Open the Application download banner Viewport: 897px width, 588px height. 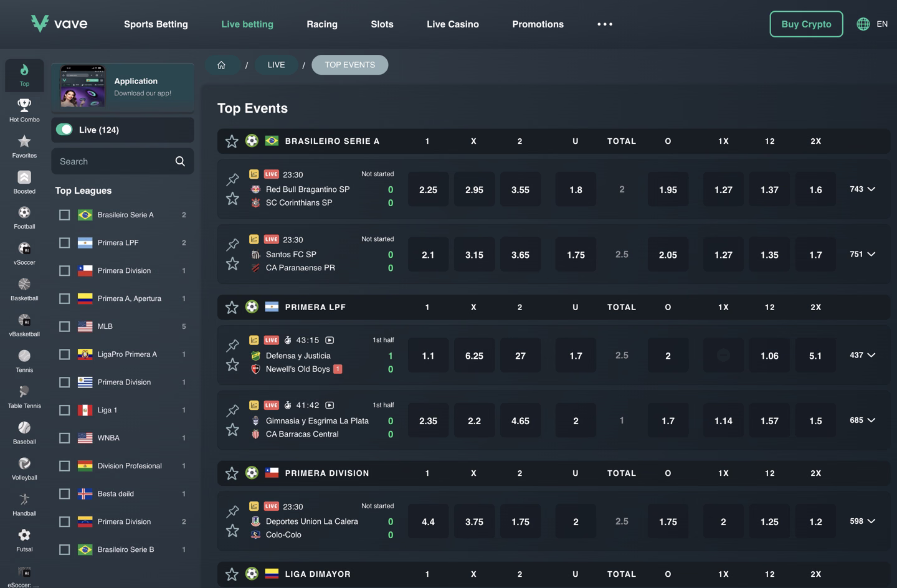(x=123, y=87)
